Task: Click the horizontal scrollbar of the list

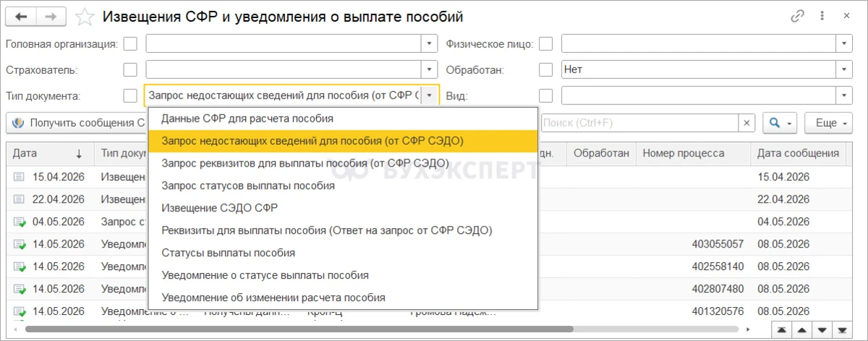Action: [299, 329]
